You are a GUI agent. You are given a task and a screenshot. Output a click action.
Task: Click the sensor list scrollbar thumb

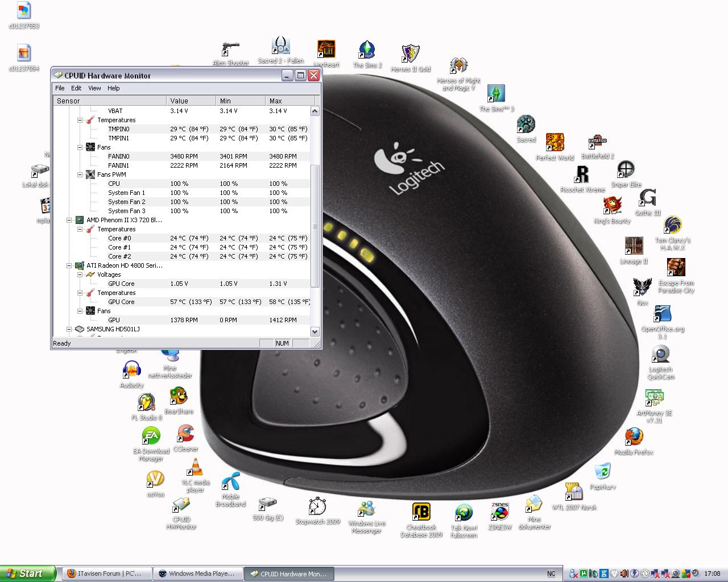(315, 227)
